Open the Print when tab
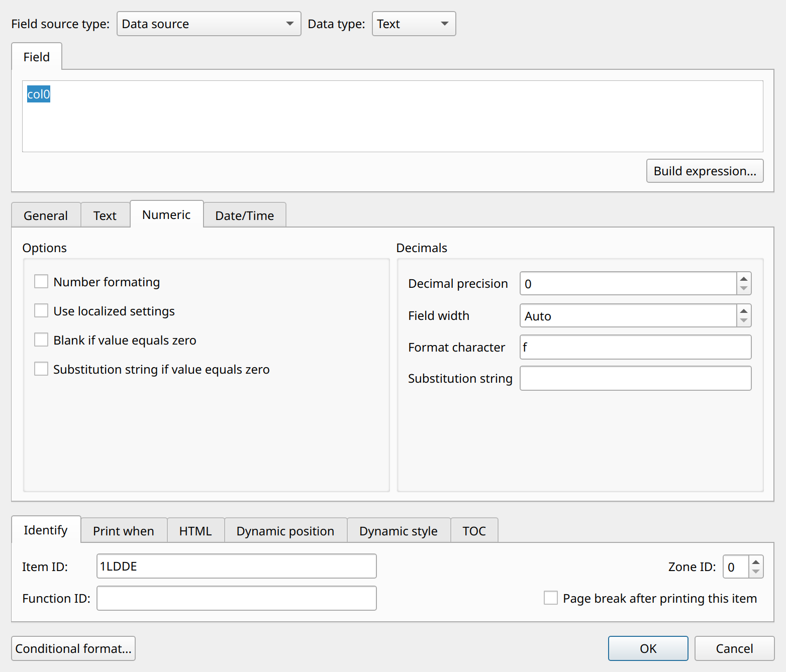 [124, 530]
